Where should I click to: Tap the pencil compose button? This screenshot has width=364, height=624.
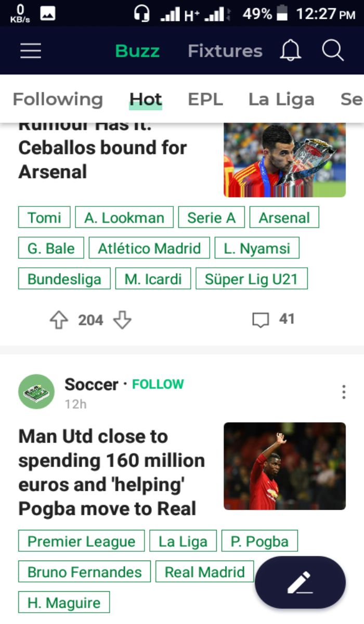click(300, 582)
